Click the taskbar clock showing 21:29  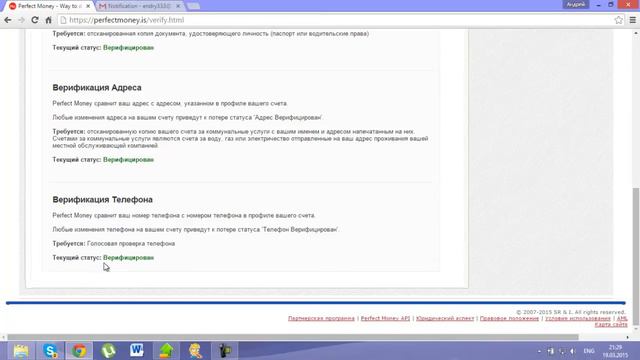point(615,351)
